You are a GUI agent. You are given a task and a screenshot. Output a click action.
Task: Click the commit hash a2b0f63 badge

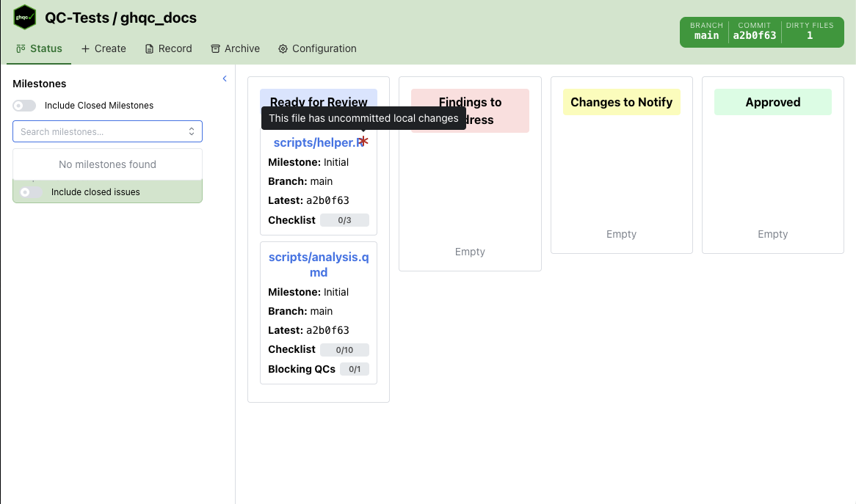pos(754,32)
